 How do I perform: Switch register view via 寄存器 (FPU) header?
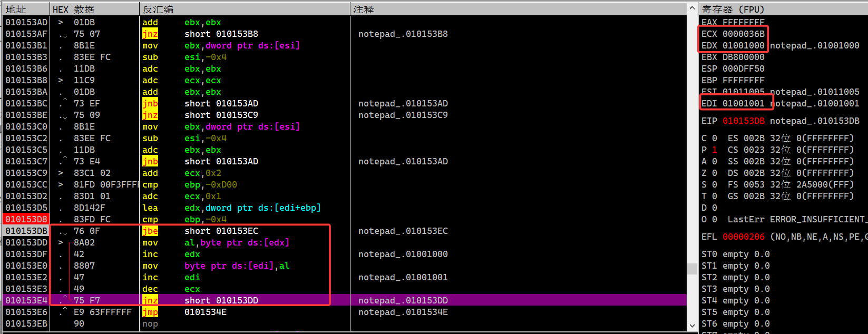[x=733, y=9]
